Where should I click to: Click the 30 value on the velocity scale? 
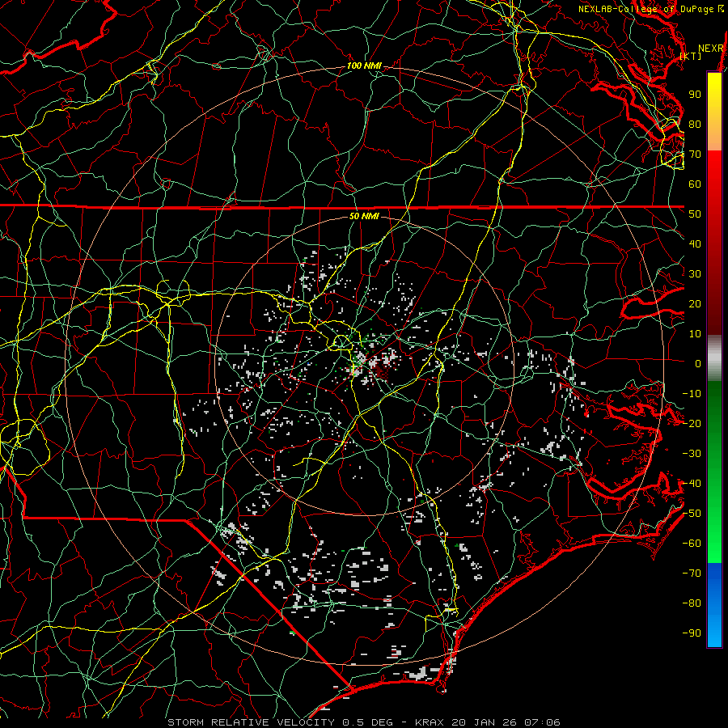click(x=695, y=274)
